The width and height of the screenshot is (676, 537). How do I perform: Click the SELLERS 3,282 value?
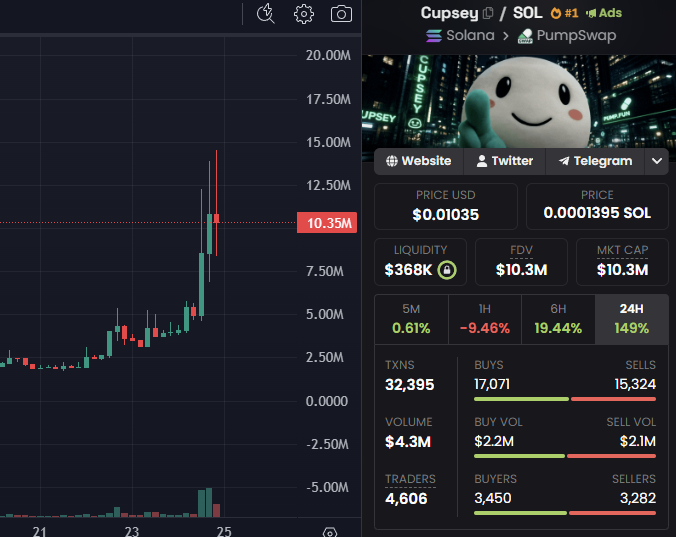tap(638, 498)
